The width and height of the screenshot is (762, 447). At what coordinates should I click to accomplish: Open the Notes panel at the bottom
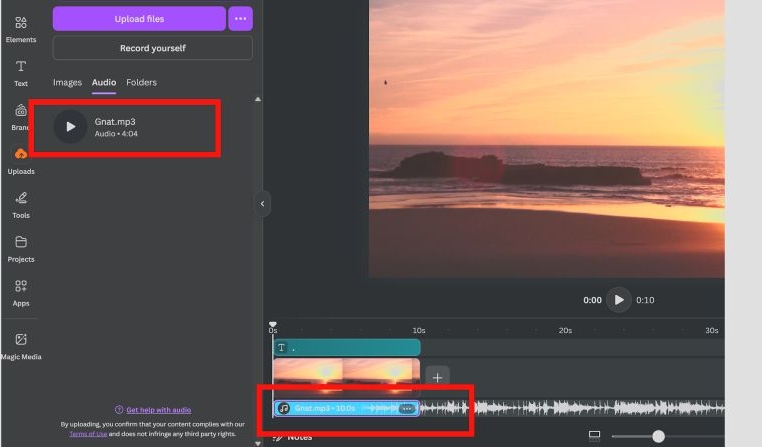point(293,437)
